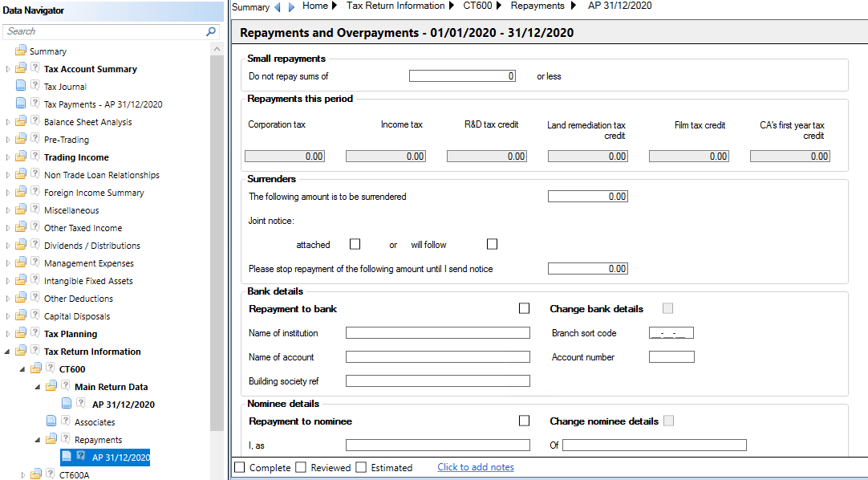868x480 pixels.
Task: Click the Repayments folder icon
Action: tap(51, 440)
